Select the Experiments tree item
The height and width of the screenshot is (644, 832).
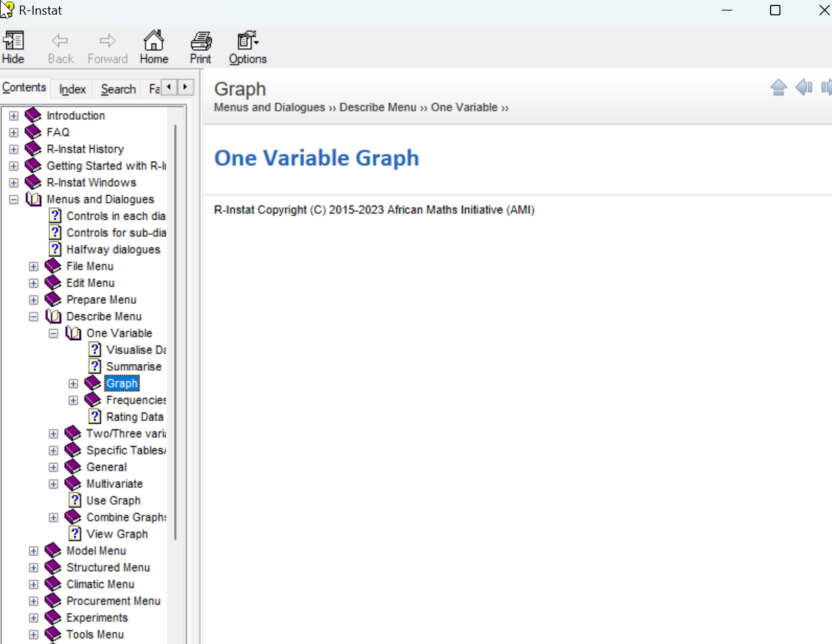(x=97, y=618)
